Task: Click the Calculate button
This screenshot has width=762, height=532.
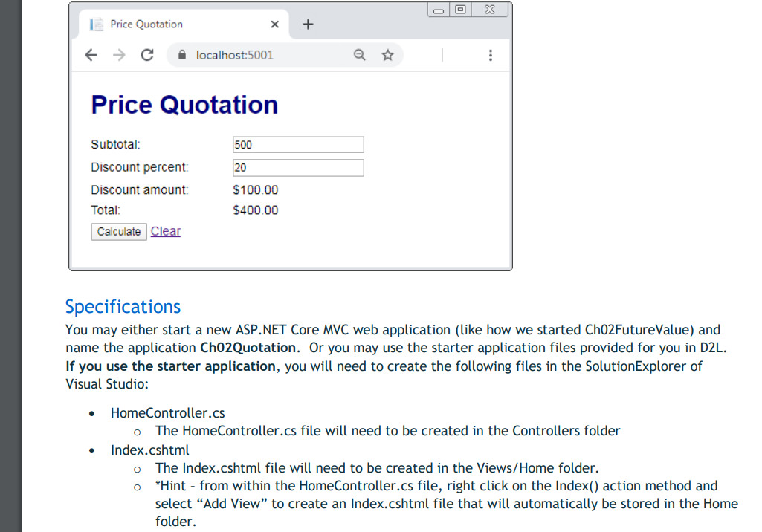Action: [x=118, y=231]
